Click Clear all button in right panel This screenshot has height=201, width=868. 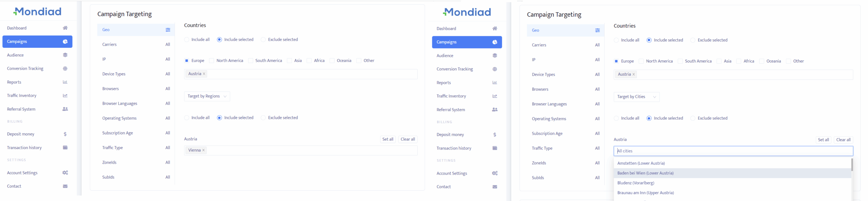point(843,140)
